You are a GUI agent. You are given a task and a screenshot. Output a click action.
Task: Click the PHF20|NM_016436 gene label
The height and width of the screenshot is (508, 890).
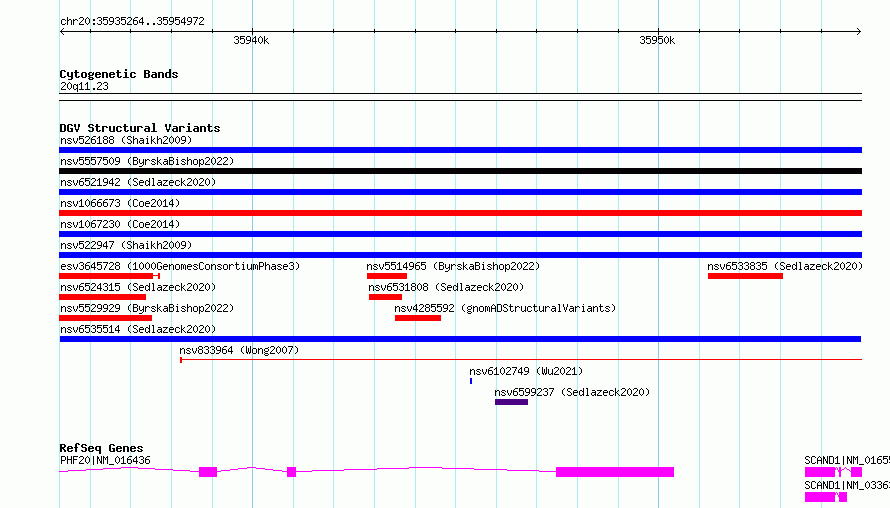[105, 460]
